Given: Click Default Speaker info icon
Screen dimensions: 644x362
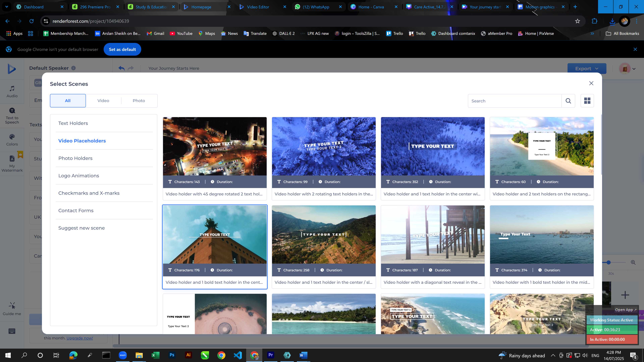Looking at the screenshot, I should [x=73, y=68].
